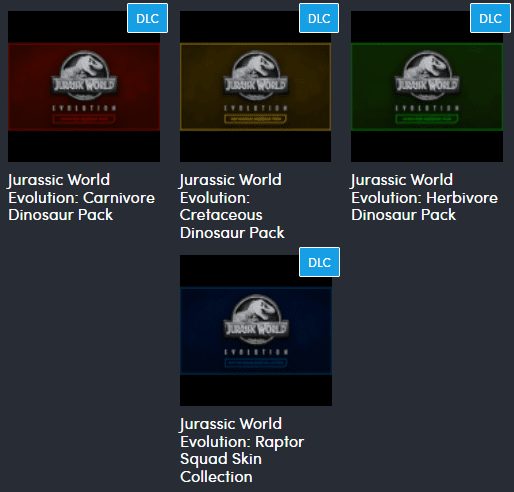Click the Carnivore Dinosaur Pack title link
Image resolution: width=514 pixels, height=492 pixels.
click(81, 197)
